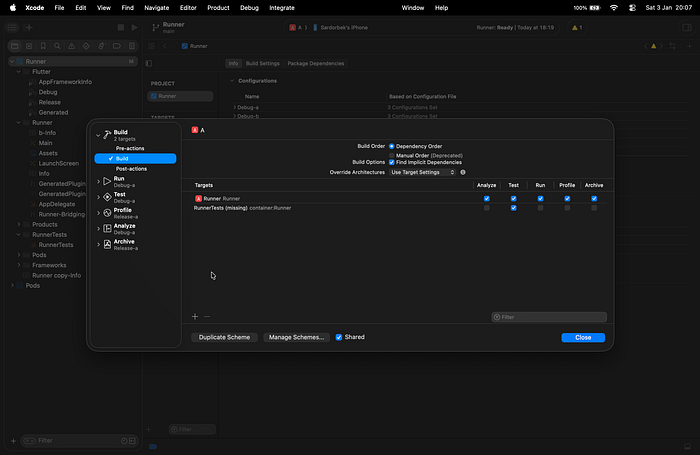
Task: Toggle the inspector panel icon at top right
Action: [687, 27]
